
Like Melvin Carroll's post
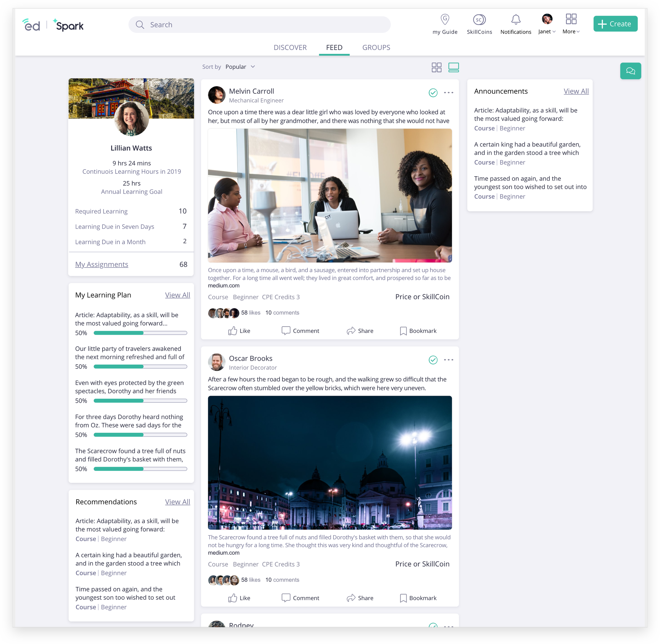point(239,331)
